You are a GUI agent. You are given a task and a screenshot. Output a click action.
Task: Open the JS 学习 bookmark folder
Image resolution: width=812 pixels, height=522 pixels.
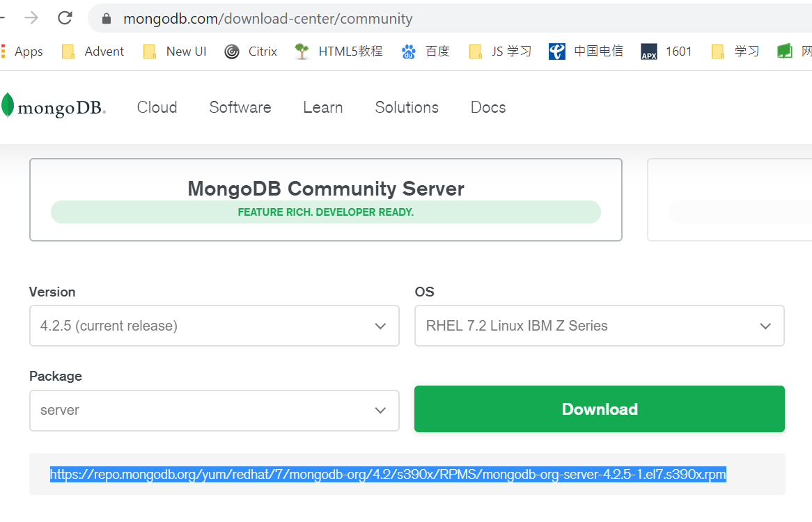click(x=500, y=52)
